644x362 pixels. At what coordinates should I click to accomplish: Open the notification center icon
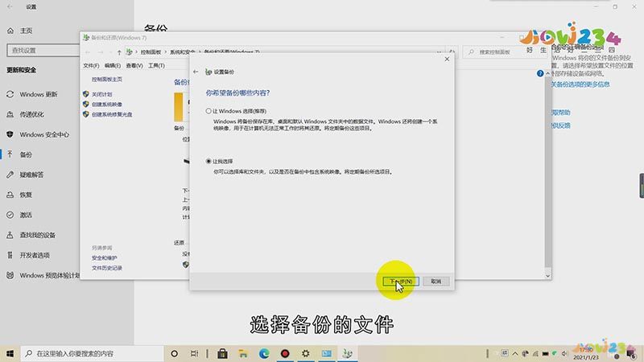pos(631,353)
